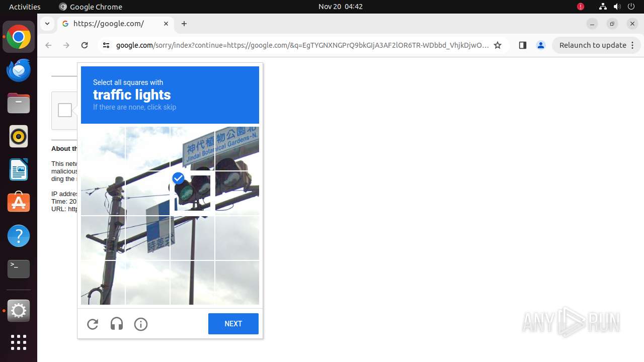Bookmark this page with the star icon
The image size is (644, 362).
pyautogui.click(x=498, y=45)
